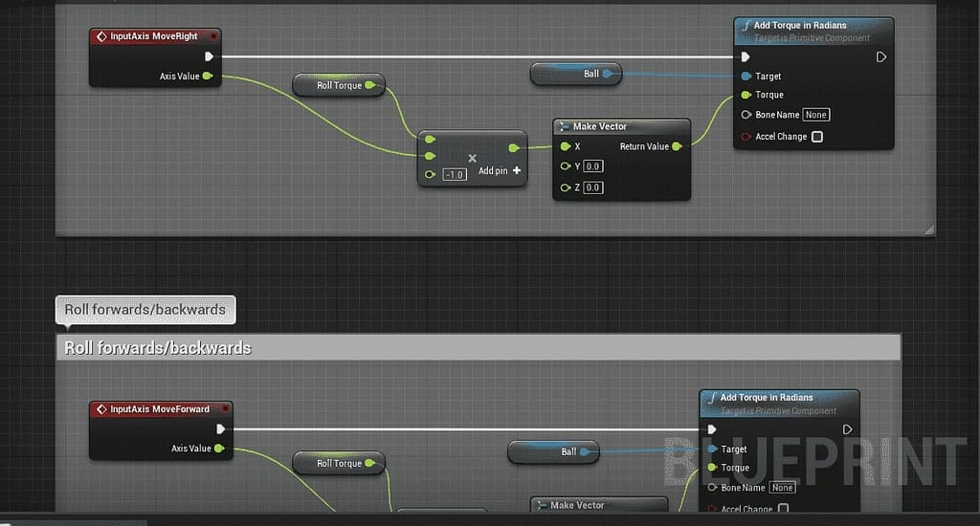Click the upper Add Torque execution output pin
This screenshot has height=526, width=980.
pos(881,56)
